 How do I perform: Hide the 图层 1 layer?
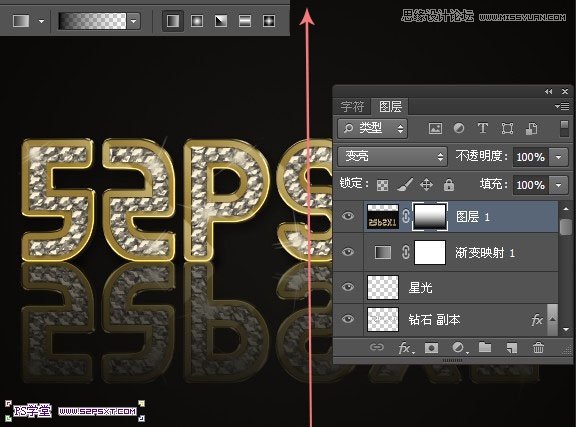(x=348, y=216)
